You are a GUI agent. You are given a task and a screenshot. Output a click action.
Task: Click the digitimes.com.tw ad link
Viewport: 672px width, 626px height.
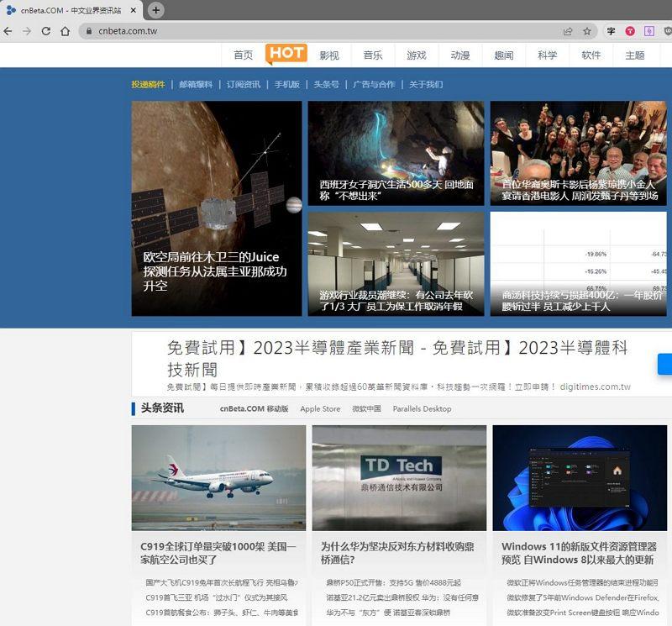(x=596, y=387)
